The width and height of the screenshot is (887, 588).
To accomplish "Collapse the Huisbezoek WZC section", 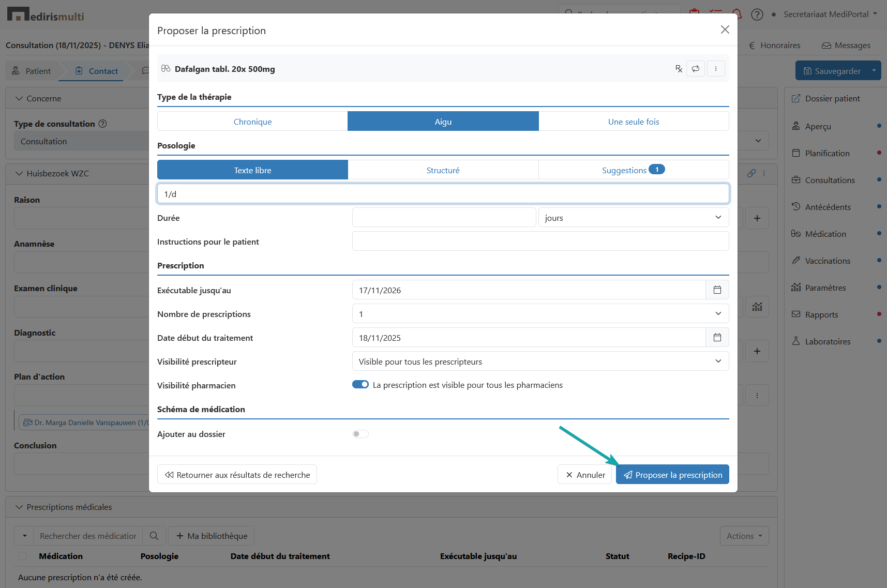I will 19,173.
